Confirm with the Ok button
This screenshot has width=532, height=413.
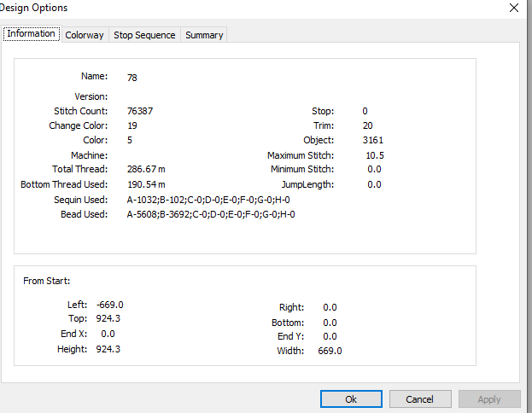351,399
